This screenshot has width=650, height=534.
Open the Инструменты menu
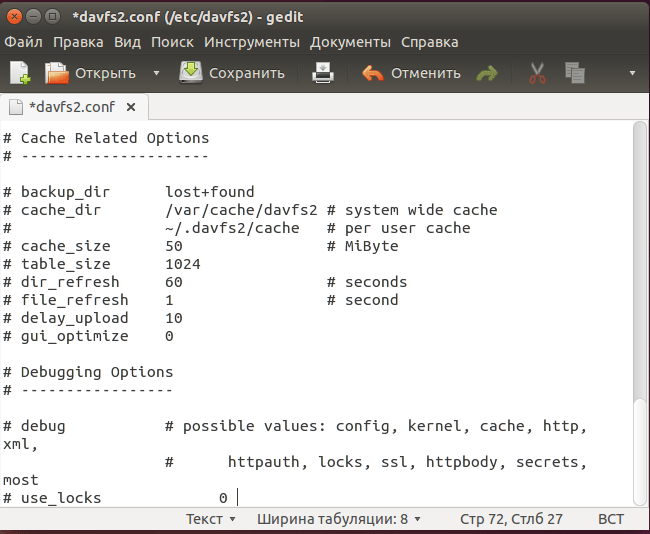point(252,42)
